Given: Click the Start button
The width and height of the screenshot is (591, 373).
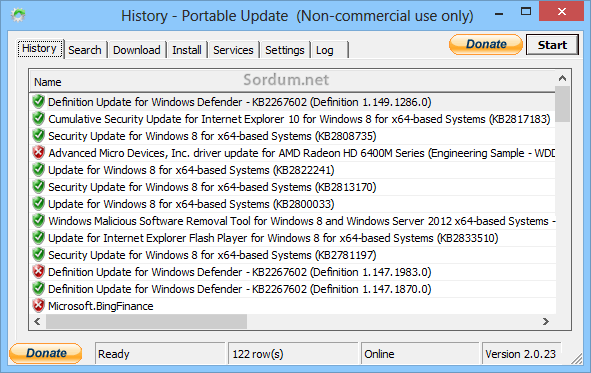Looking at the screenshot, I should [552, 45].
